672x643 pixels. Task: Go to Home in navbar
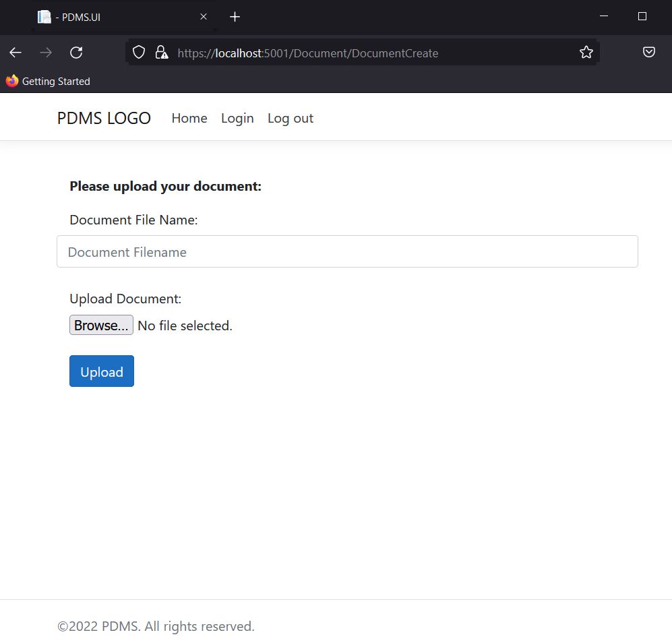point(189,119)
